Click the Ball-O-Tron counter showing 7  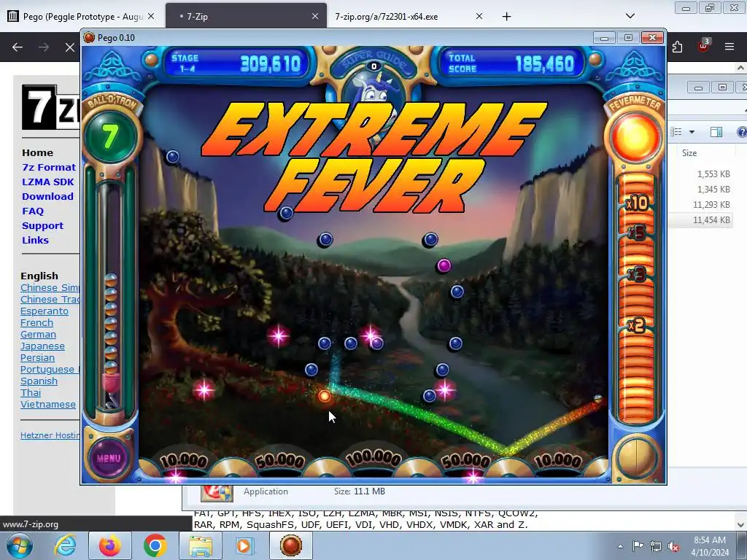(x=110, y=136)
